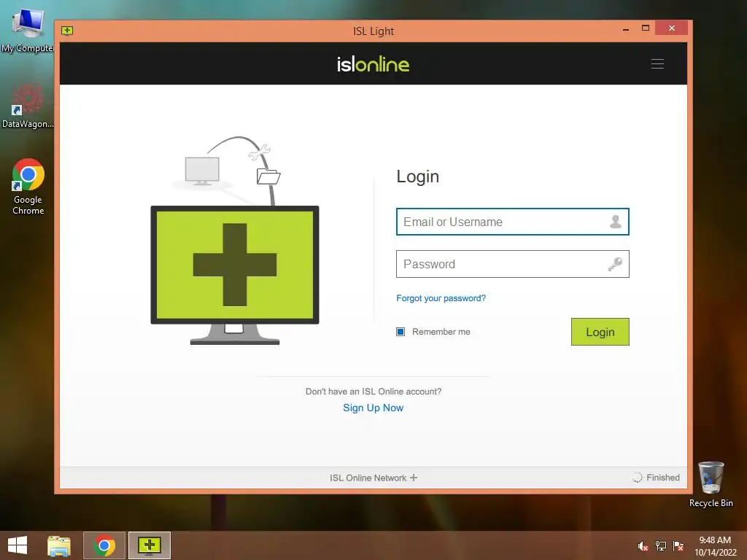Open My Computer desktop icon
The height and width of the screenshot is (560, 747).
(x=28, y=29)
